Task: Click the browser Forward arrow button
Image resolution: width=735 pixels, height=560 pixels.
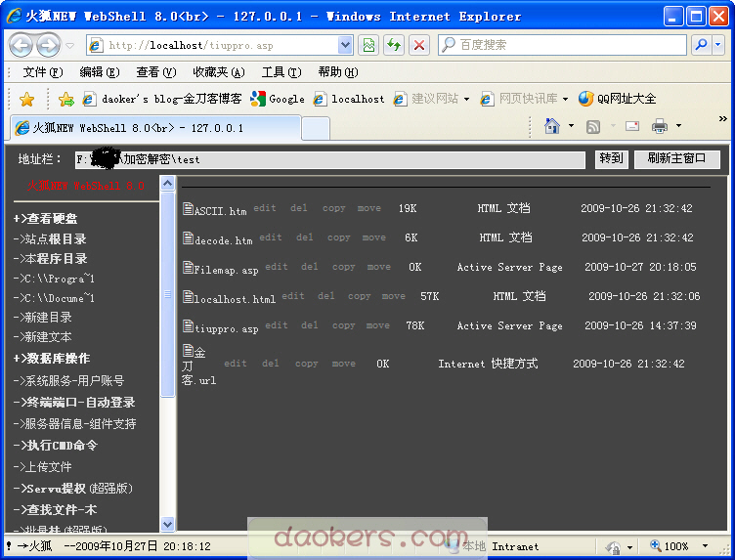Action: click(x=49, y=46)
